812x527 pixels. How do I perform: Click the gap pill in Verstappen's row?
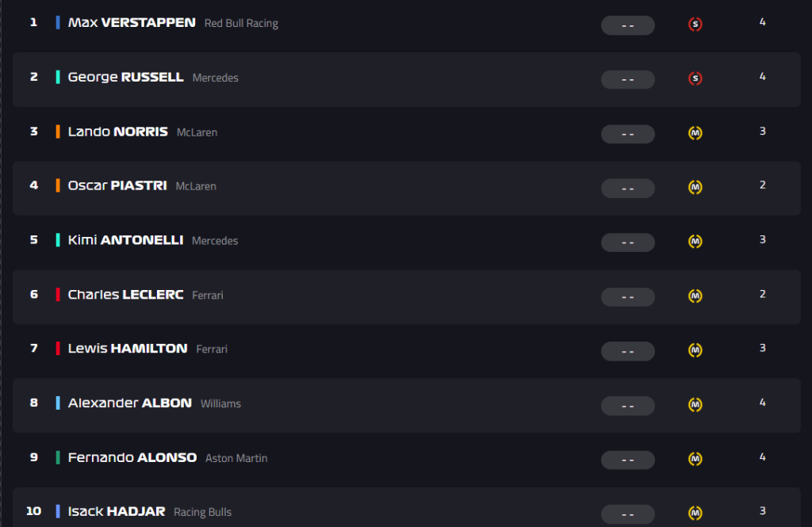[x=628, y=25]
